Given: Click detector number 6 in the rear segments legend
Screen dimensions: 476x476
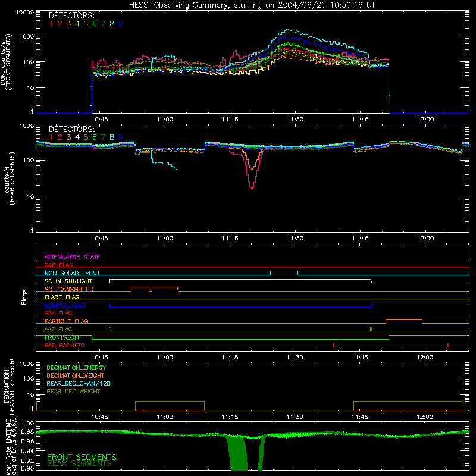Looking at the screenshot, I should [x=95, y=137].
